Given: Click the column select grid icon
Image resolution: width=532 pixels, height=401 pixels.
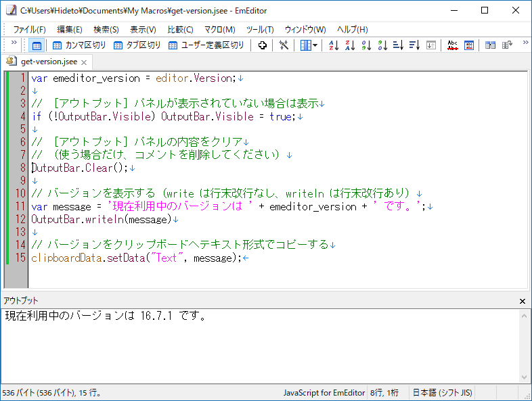Looking at the screenshot, I should tap(305, 45).
